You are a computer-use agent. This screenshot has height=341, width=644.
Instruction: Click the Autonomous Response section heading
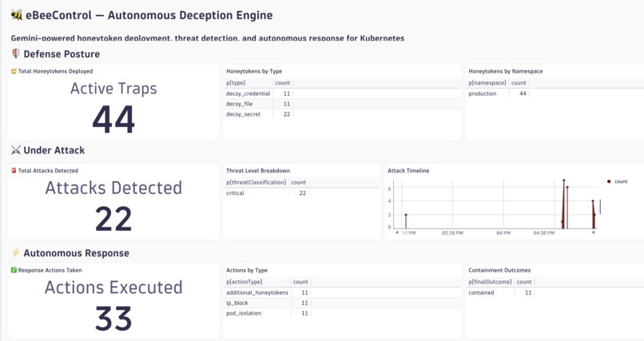tap(77, 253)
